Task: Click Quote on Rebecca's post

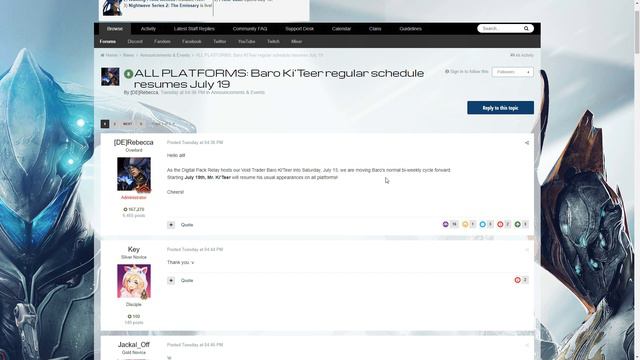Action: click(x=187, y=225)
